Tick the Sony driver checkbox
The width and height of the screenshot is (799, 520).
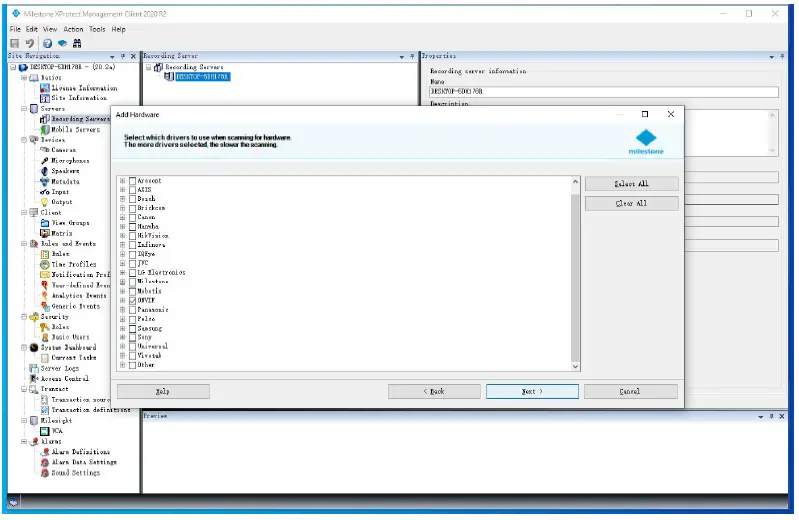pos(132,337)
